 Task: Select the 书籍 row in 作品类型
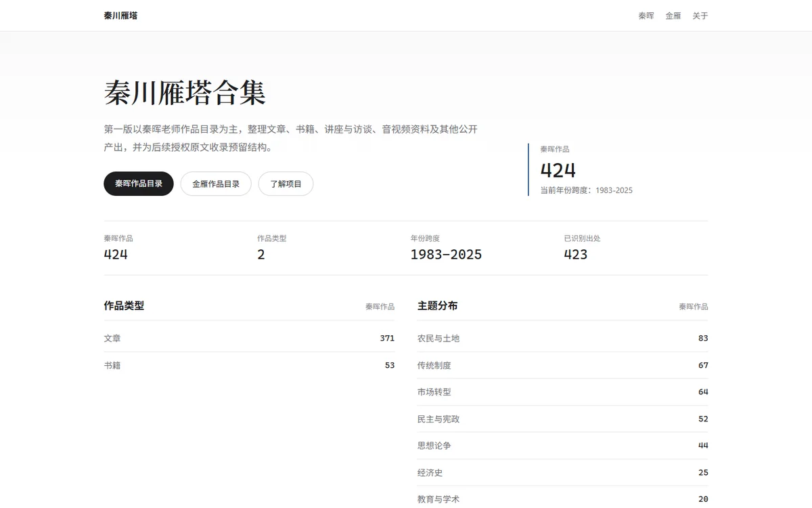click(249, 365)
